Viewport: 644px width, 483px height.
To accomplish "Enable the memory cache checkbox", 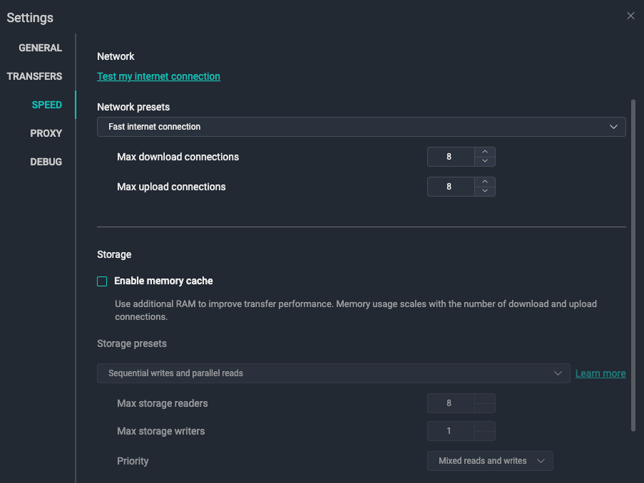I will tap(102, 281).
